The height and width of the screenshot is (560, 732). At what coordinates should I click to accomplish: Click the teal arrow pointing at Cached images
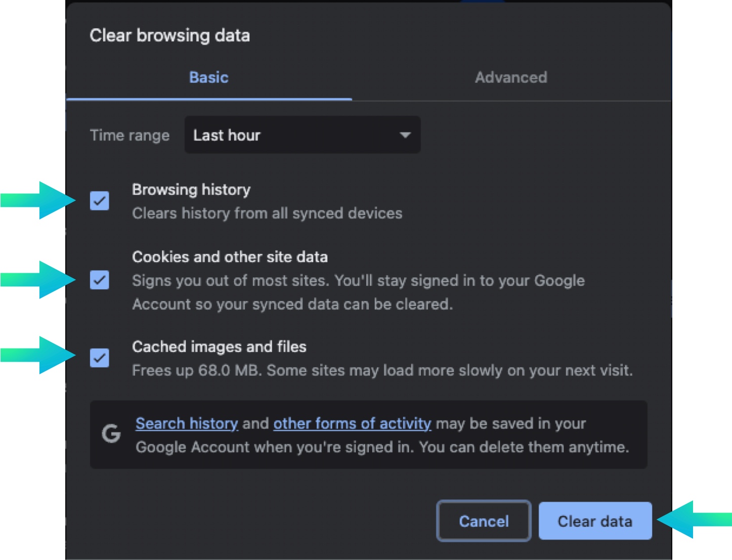tap(39, 355)
